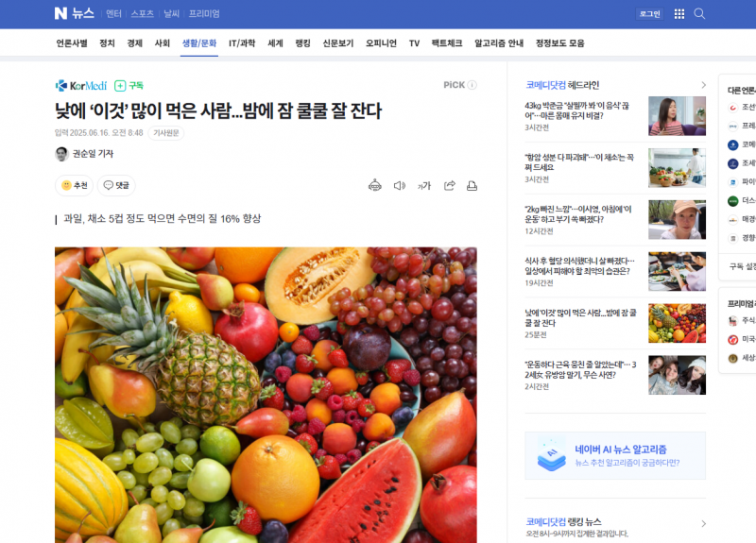Viewport: 756px width, 543px height.
Task: Click the AI summary robot icon
Action: point(374,185)
